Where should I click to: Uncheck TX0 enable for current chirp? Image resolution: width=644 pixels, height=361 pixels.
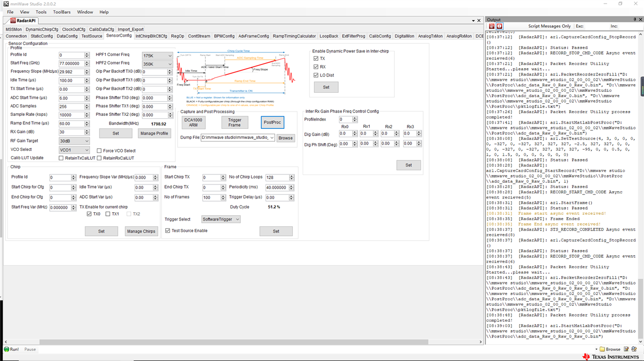pos(90,214)
